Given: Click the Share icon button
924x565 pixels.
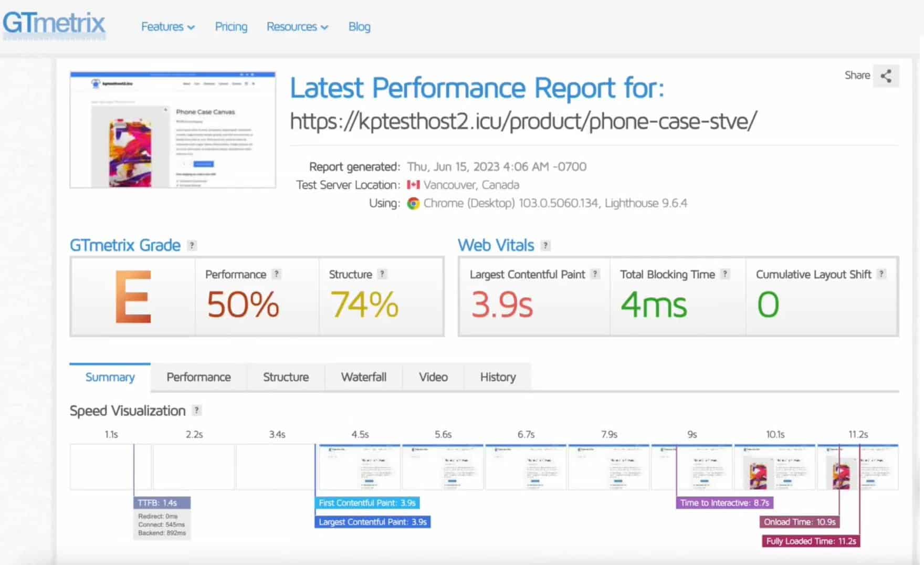Looking at the screenshot, I should pyautogui.click(x=886, y=76).
